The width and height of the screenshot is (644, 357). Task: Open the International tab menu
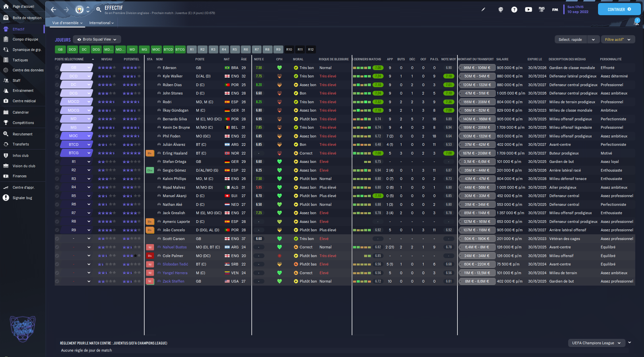pos(101,23)
